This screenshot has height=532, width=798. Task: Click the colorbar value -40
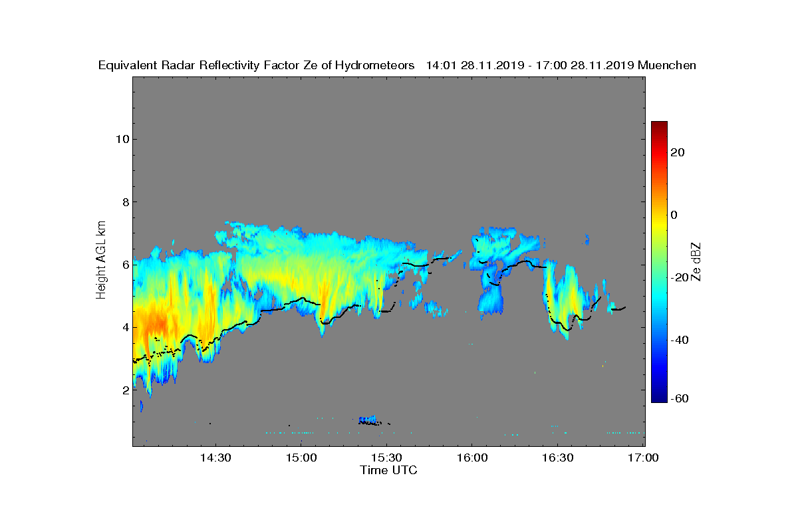point(678,340)
